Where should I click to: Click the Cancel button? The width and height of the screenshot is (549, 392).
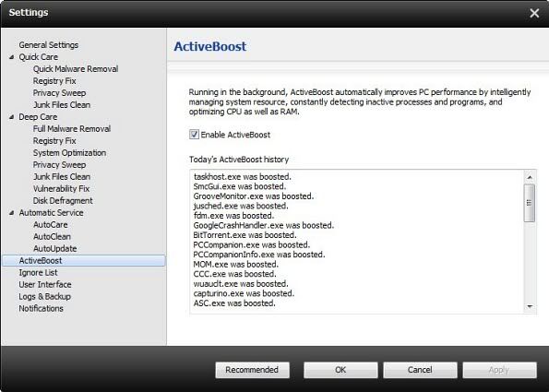tap(420, 370)
